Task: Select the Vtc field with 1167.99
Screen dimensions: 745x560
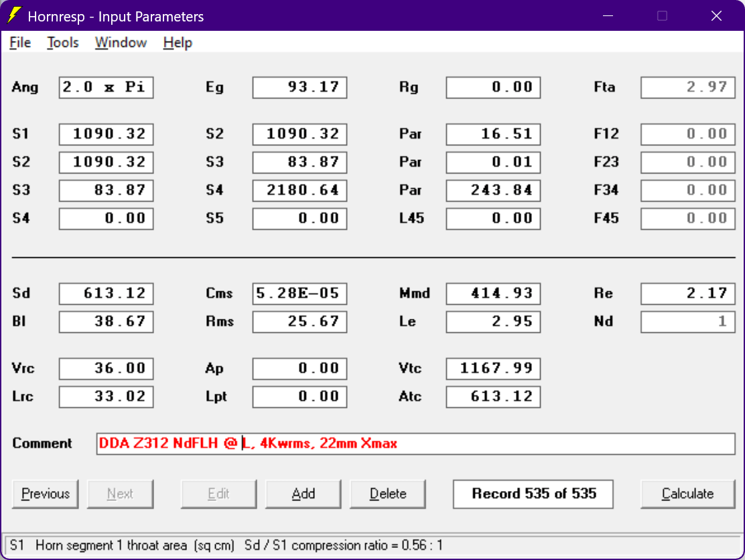Action: coord(493,368)
